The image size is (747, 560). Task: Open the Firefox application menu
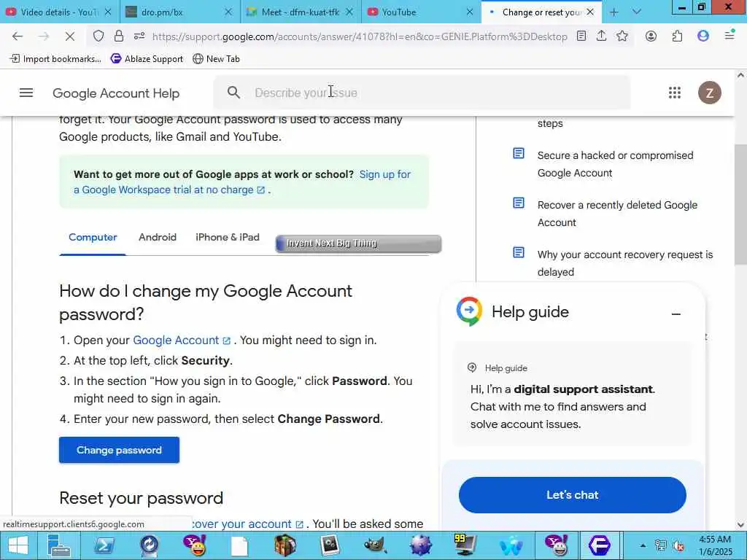(729, 36)
